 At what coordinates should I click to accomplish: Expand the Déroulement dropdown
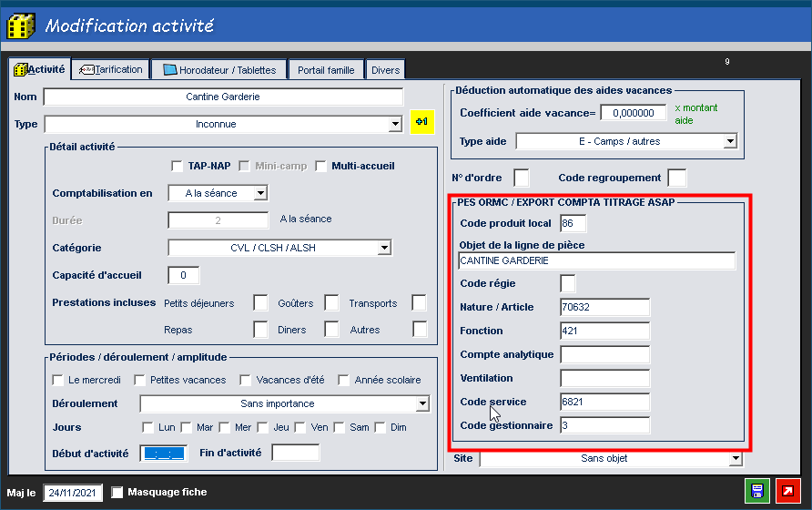tap(422, 403)
